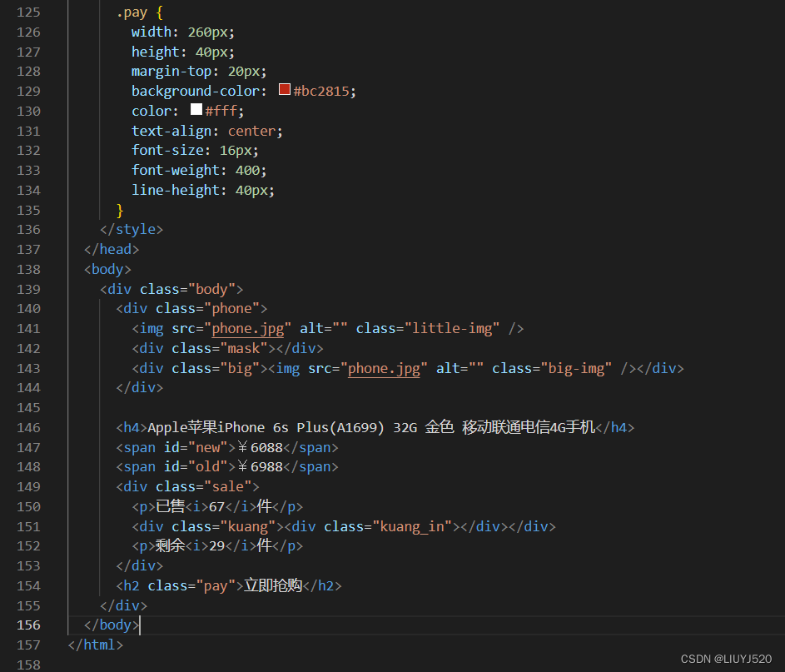Click the "mask" class value
Screen dimensions: 785x672
click(x=244, y=349)
